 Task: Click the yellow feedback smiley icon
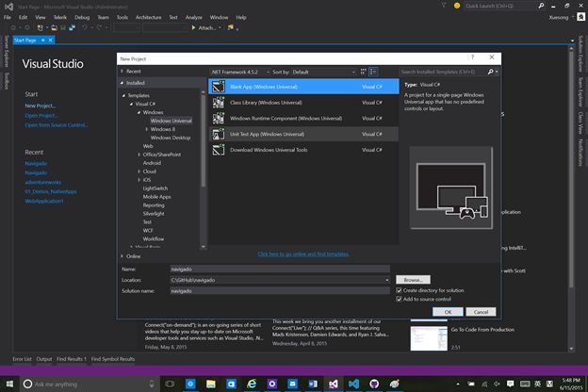click(457, 6)
